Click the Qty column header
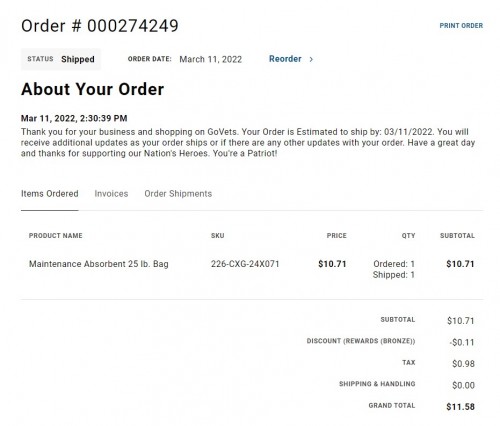Screen dimensions: 500x426 (x=409, y=236)
